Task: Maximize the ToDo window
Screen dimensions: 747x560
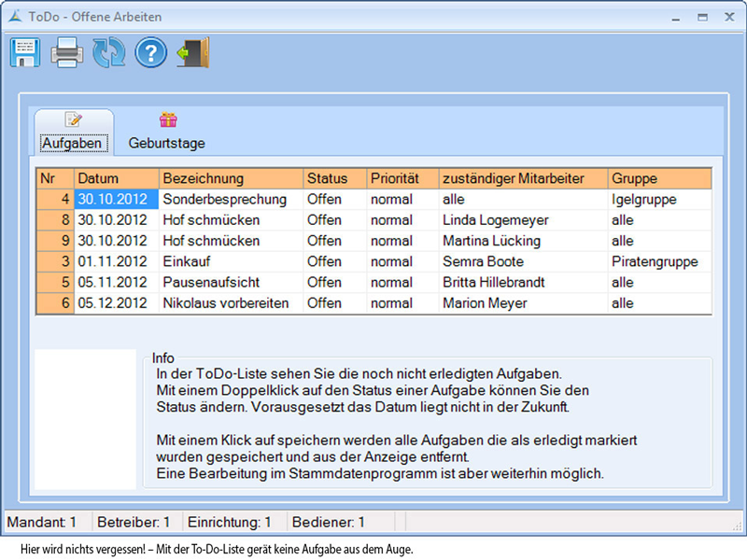Action: 701,17
